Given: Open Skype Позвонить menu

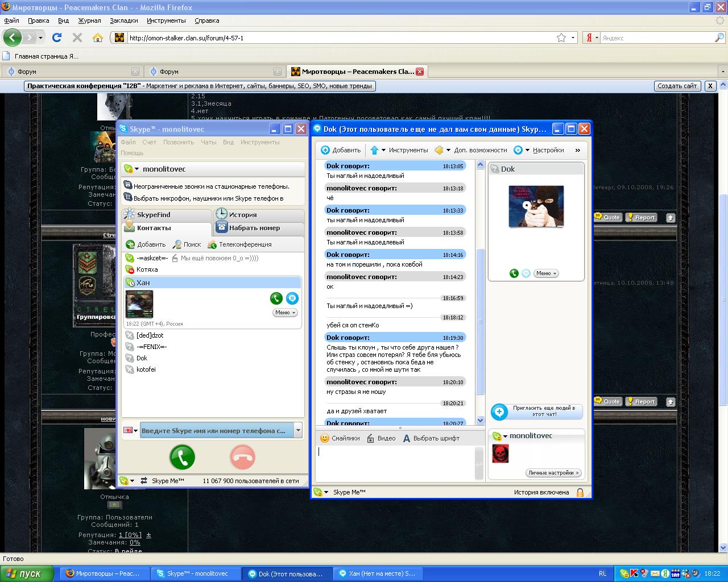Looking at the screenshot, I should point(179,142).
